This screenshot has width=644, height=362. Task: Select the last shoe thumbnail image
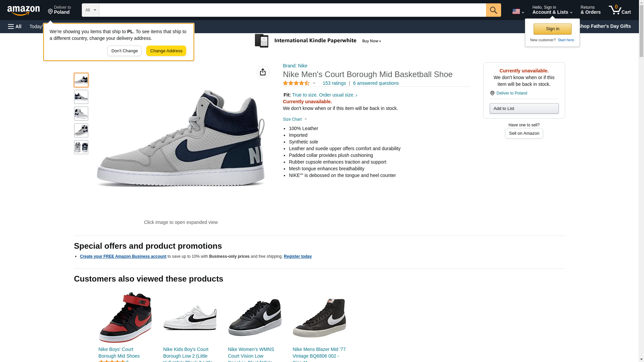(x=81, y=147)
